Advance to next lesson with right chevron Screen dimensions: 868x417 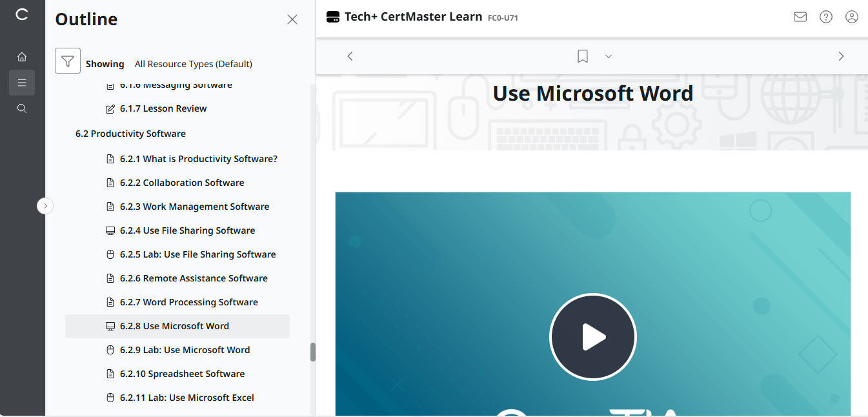[841, 56]
